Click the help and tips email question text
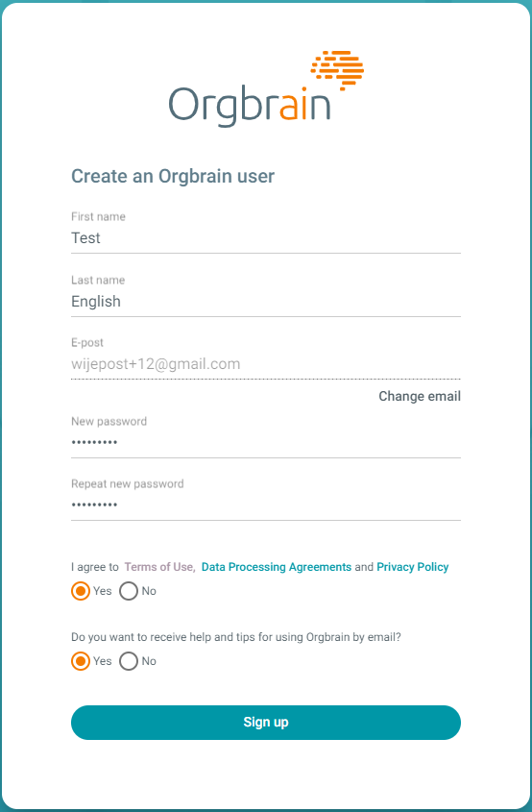Image resolution: width=532 pixels, height=812 pixels. (x=236, y=637)
